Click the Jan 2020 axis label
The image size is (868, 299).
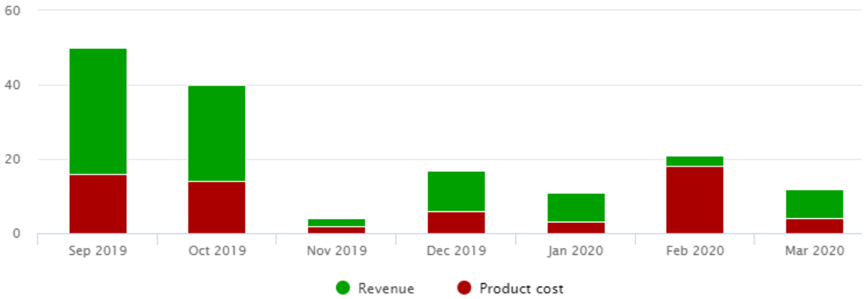point(575,251)
